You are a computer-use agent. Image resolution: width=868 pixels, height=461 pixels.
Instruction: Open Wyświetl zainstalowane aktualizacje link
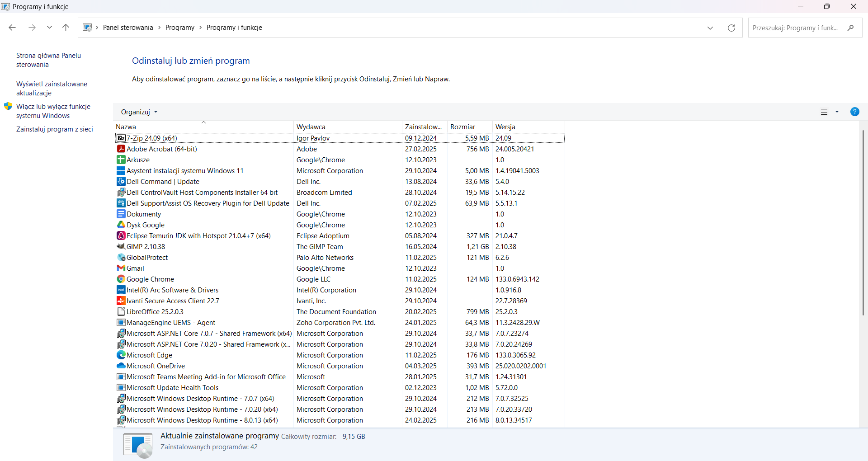tap(52, 89)
